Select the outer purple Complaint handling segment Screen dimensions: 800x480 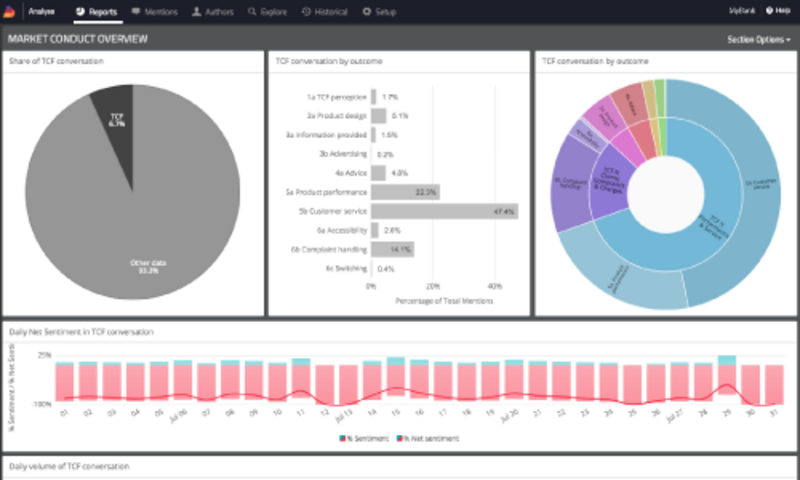[x=570, y=184]
